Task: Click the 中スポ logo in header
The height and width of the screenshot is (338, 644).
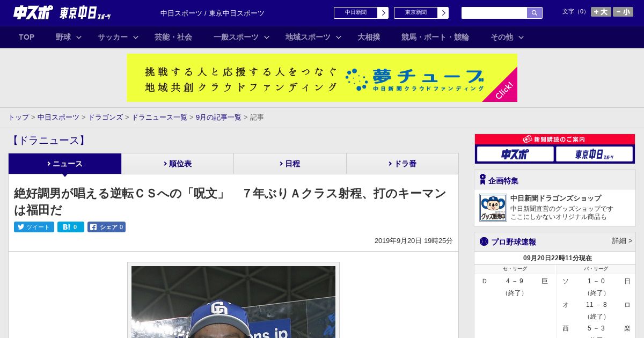Action: tap(33, 12)
